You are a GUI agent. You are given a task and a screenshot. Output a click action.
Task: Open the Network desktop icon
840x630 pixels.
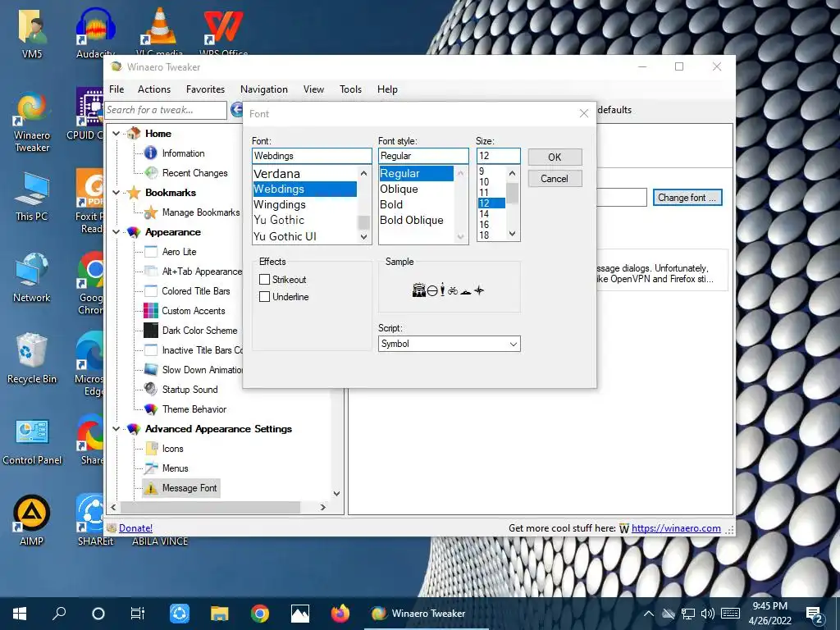(32, 271)
